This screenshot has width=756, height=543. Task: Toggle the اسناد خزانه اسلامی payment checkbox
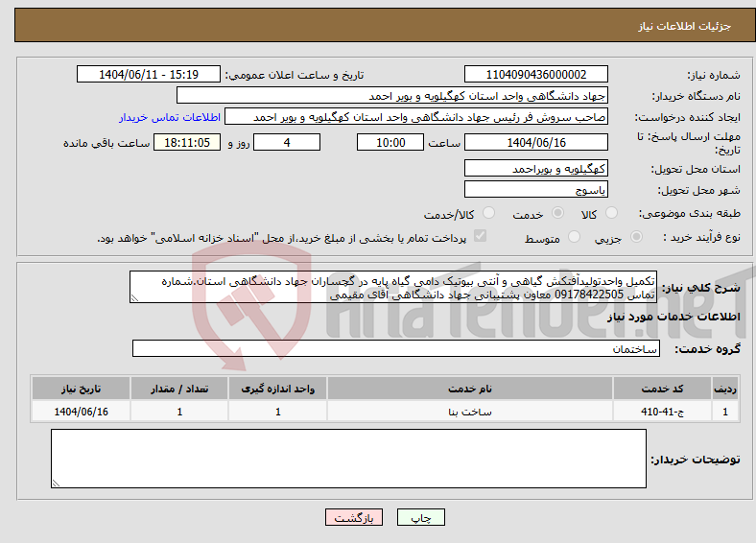pos(481,236)
